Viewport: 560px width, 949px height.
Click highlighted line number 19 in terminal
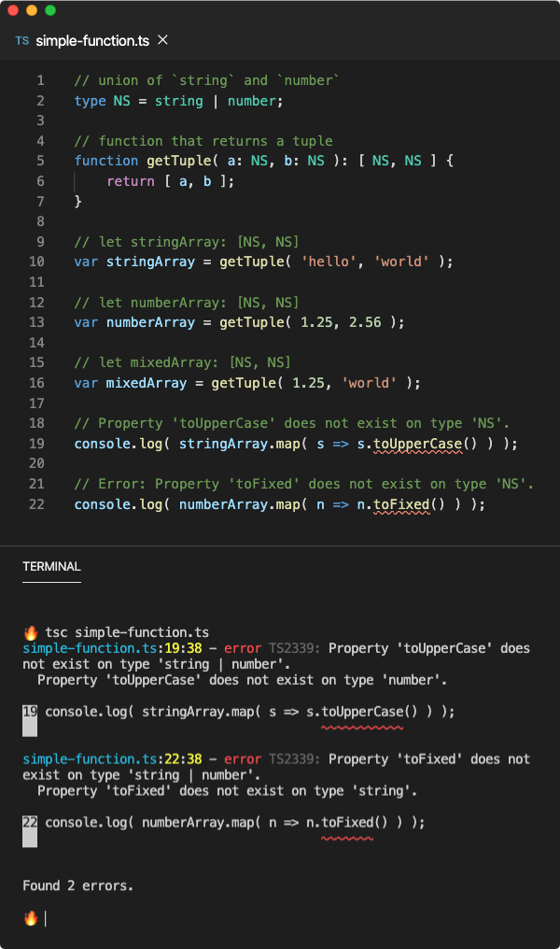[30, 712]
